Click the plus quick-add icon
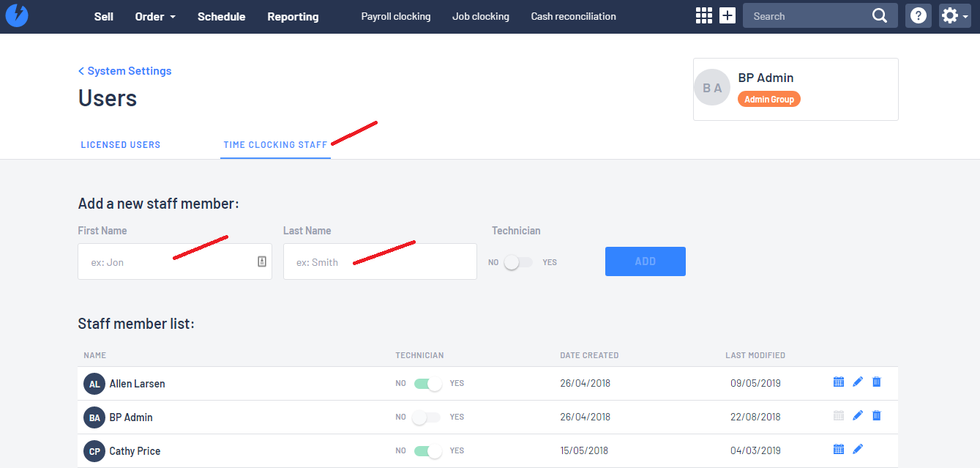The image size is (980, 468). click(x=727, y=15)
